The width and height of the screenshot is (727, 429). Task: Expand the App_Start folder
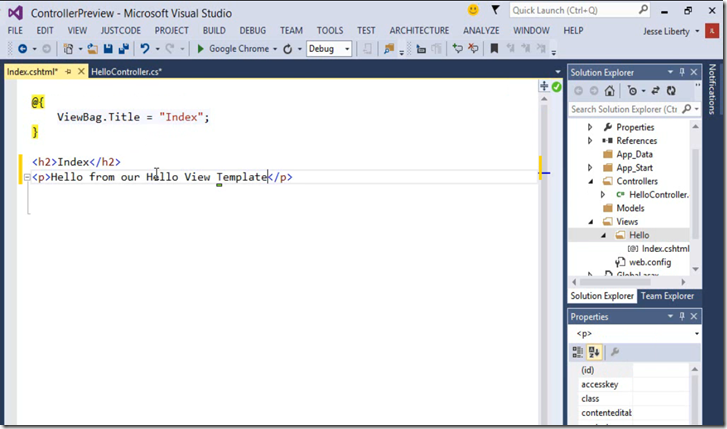(590, 167)
